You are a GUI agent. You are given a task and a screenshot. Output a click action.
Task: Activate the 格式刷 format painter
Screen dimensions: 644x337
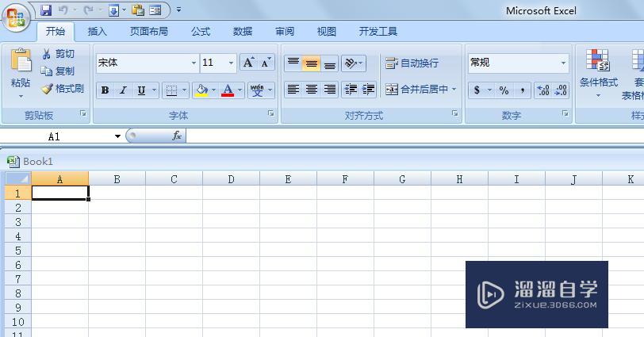pos(63,88)
